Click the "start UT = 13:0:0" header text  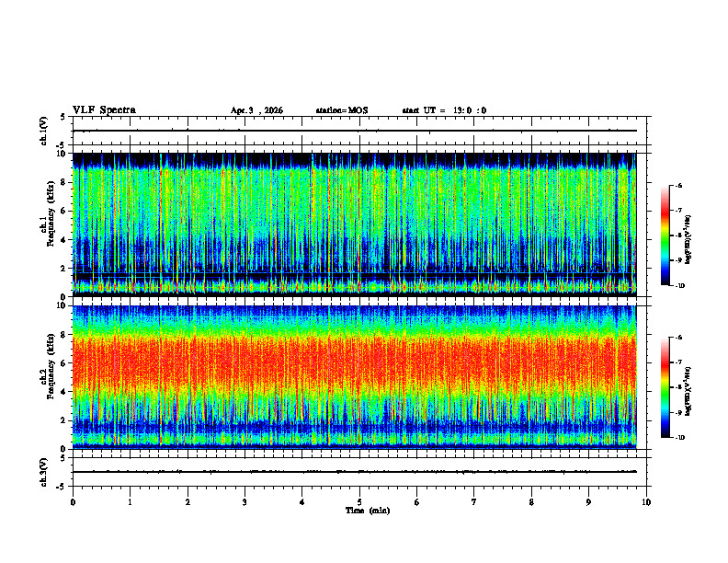[444, 110]
